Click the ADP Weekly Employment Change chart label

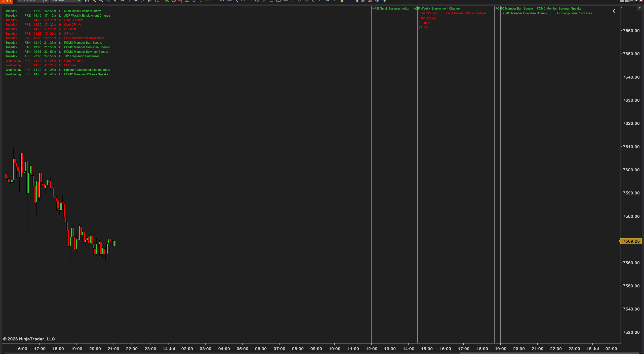click(x=437, y=9)
